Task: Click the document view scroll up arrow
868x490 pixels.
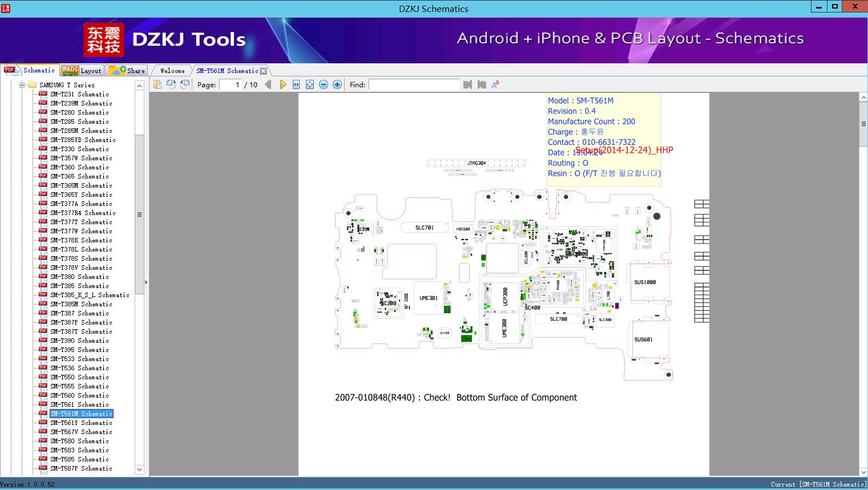Action: click(x=863, y=98)
